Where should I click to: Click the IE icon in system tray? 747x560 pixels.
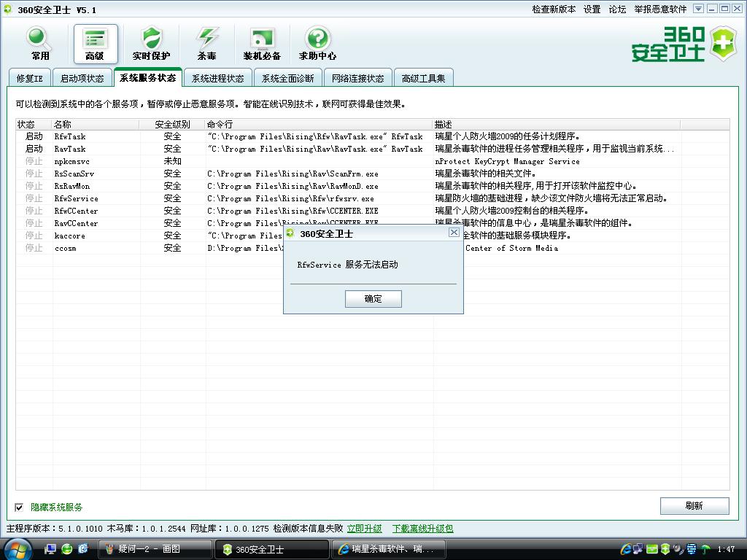pyautogui.click(x=626, y=549)
